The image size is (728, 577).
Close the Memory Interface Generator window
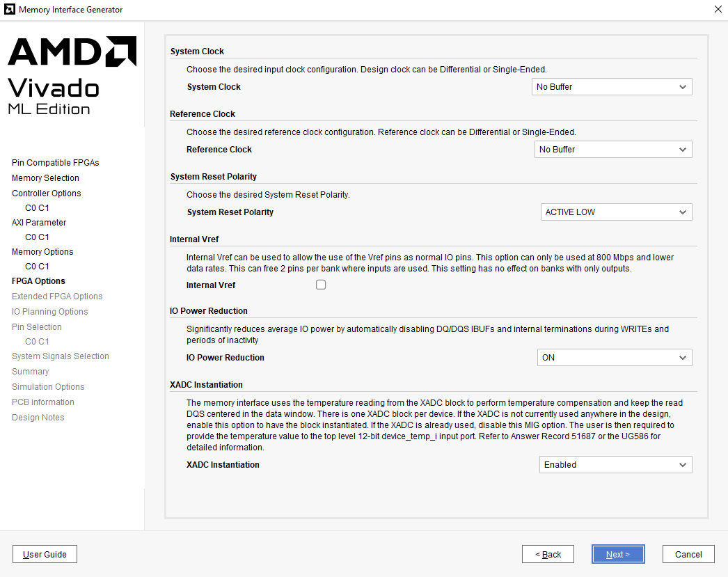718,9
